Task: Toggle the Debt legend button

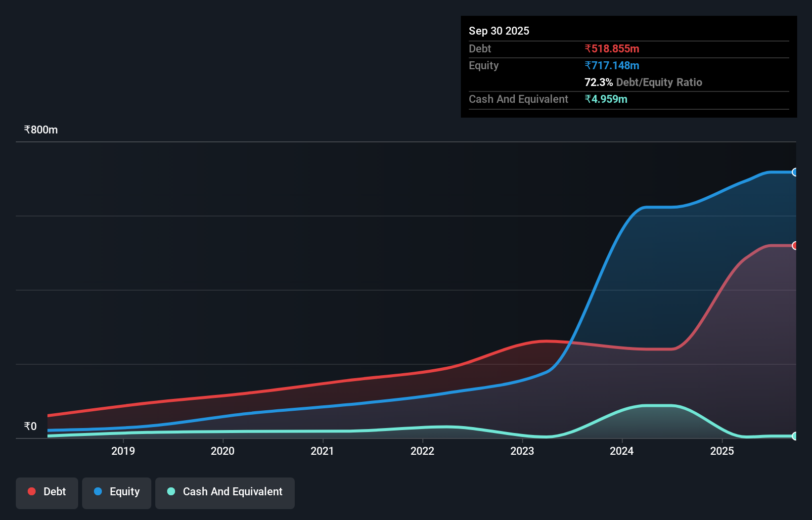Action: point(47,493)
